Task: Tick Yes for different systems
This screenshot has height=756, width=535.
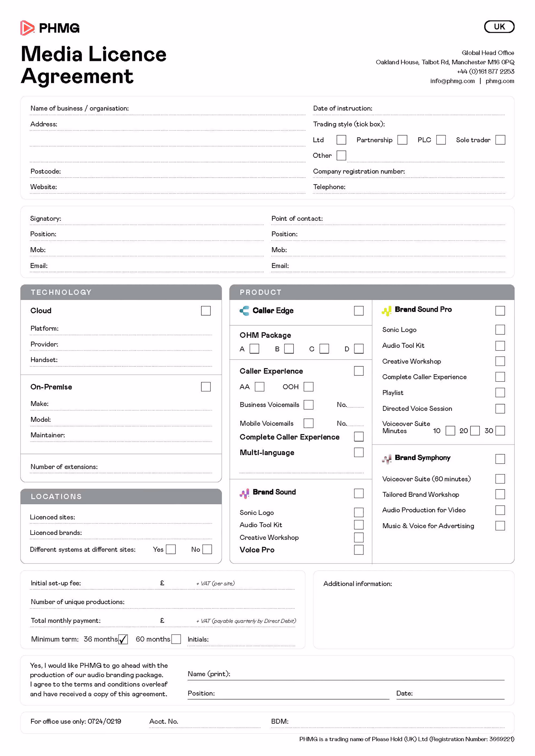Action: pyautogui.click(x=170, y=549)
